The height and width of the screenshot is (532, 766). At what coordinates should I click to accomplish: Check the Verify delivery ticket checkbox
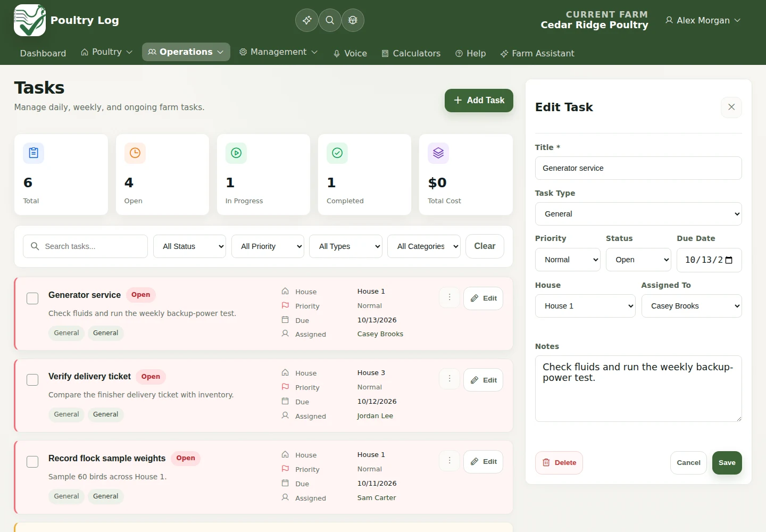[32, 380]
